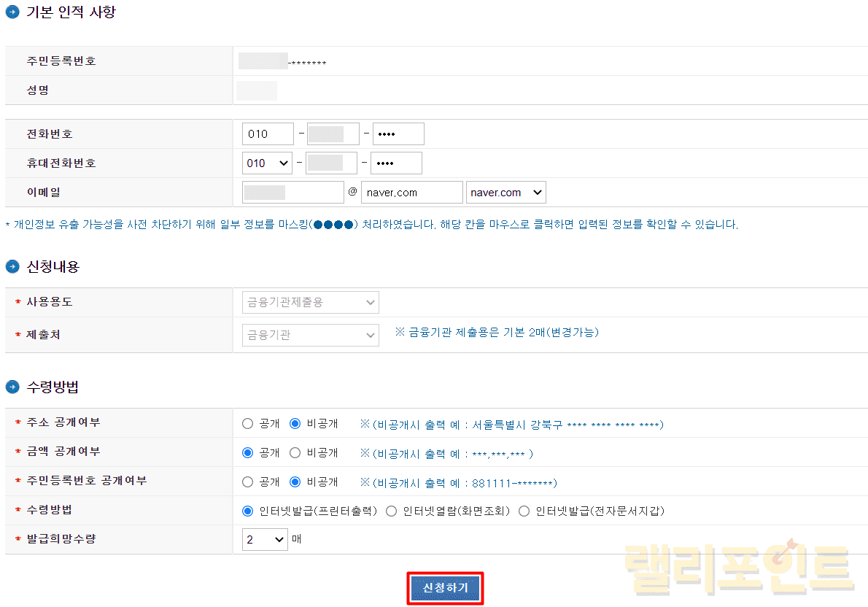Select 공개 for 주소 공개여부
This screenshot has width=868, height=607.
click(x=248, y=423)
